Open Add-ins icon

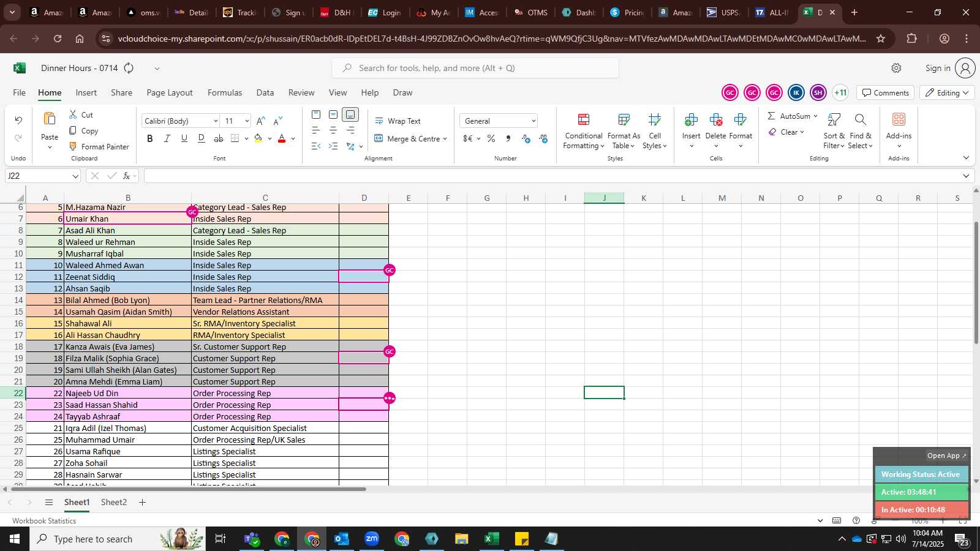click(899, 119)
